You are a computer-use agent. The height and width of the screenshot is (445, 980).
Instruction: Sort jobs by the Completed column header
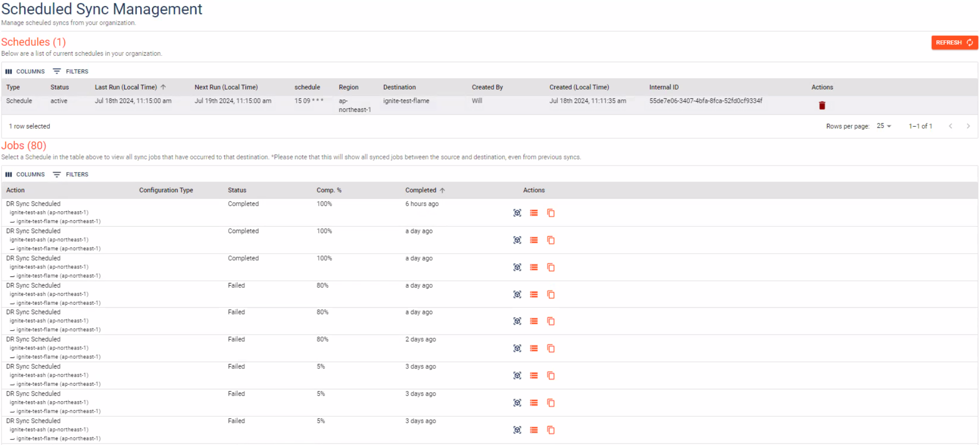421,190
